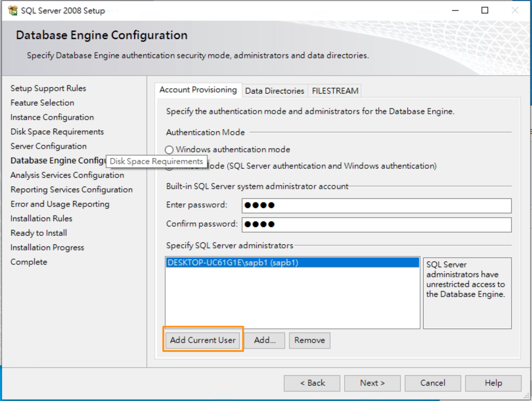The width and height of the screenshot is (532, 401).
Task: Click the Add Current User button
Action: click(203, 340)
